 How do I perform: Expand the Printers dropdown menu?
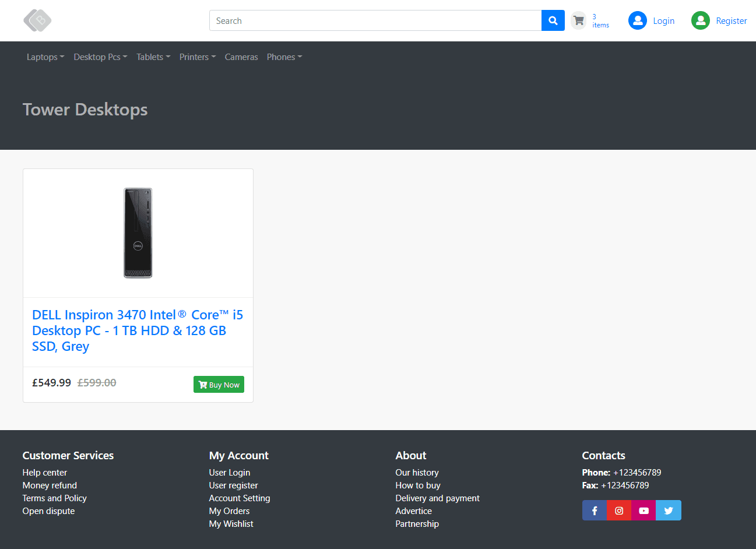[198, 57]
